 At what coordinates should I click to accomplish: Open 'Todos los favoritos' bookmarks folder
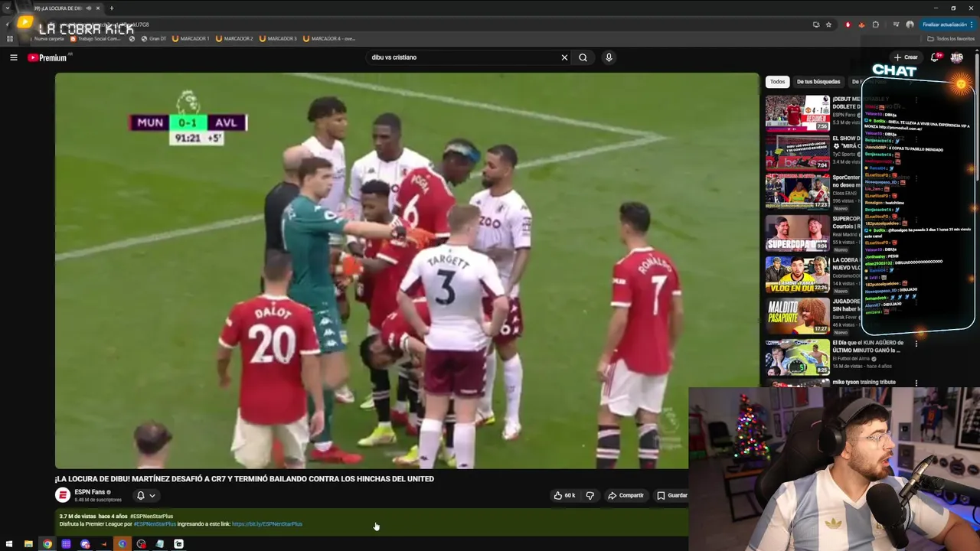click(x=951, y=38)
